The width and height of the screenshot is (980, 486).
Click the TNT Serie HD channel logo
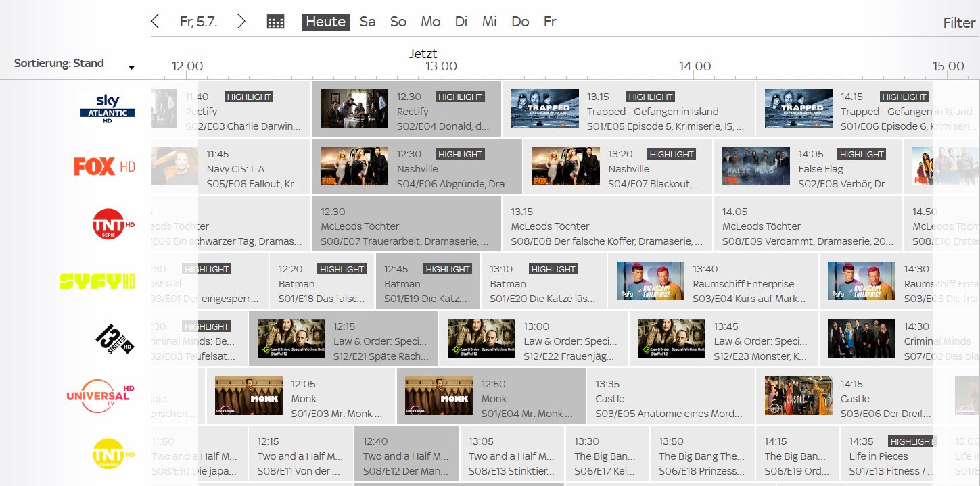pos(108,224)
